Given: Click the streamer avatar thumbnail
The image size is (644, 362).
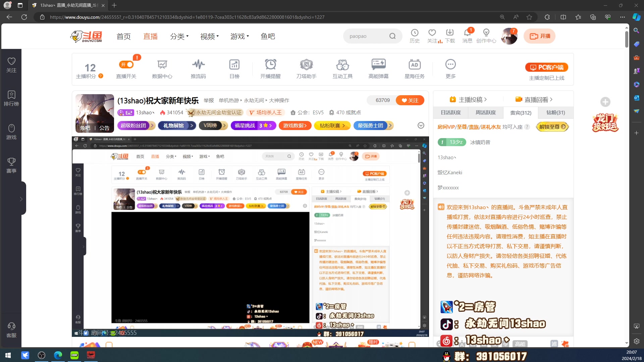Looking at the screenshot, I should tap(95, 113).
